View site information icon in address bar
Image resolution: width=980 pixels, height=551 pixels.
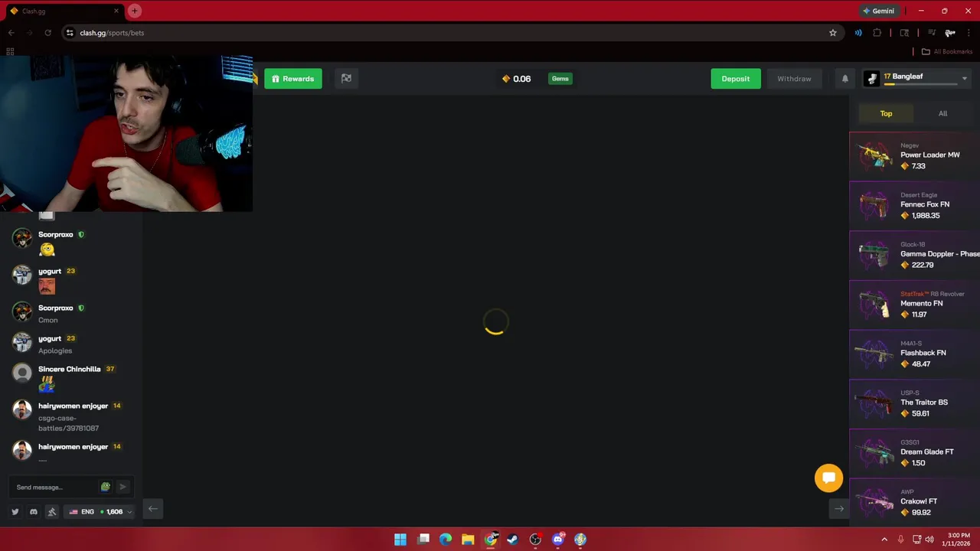click(x=70, y=33)
